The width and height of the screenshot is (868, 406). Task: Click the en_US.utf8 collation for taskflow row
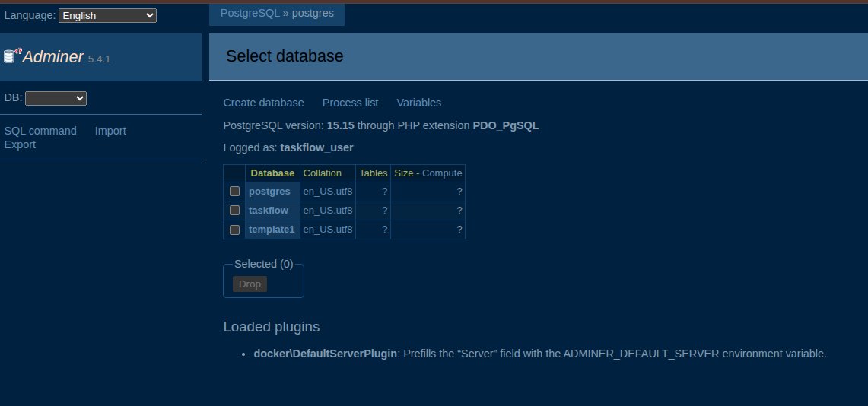(328, 210)
